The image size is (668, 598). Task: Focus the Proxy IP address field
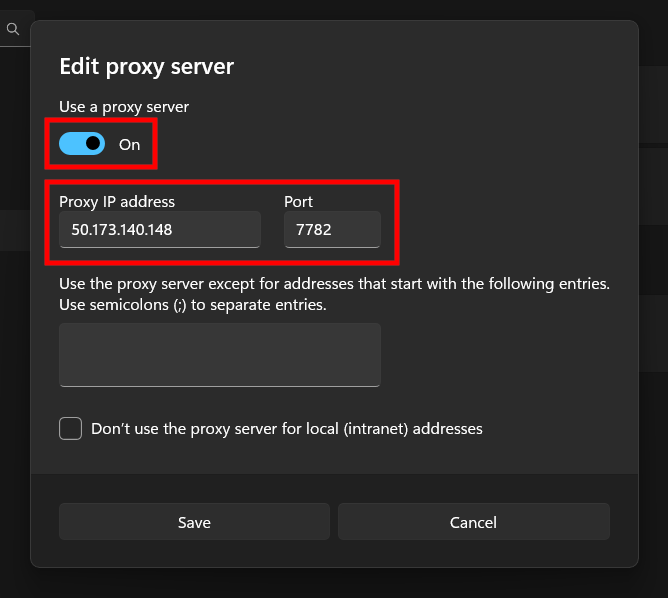[160, 230]
